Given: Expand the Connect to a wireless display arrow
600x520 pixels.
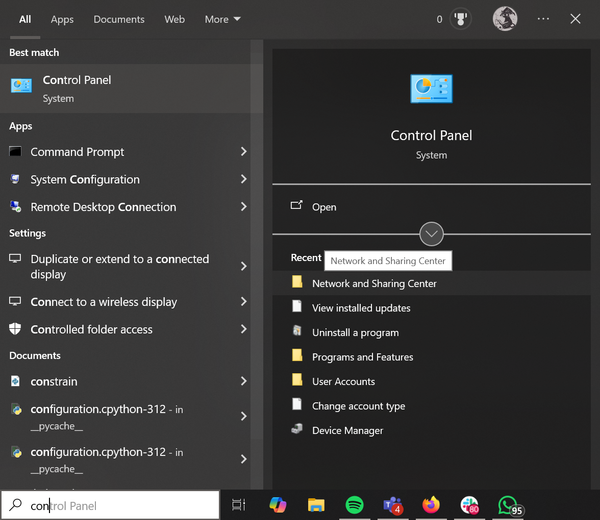Looking at the screenshot, I should pos(243,302).
